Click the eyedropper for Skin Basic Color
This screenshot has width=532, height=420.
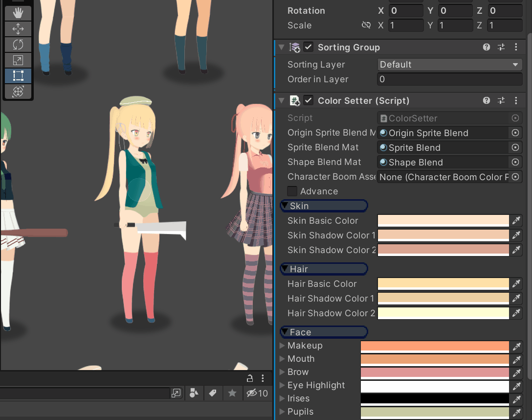tap(516, 221)
